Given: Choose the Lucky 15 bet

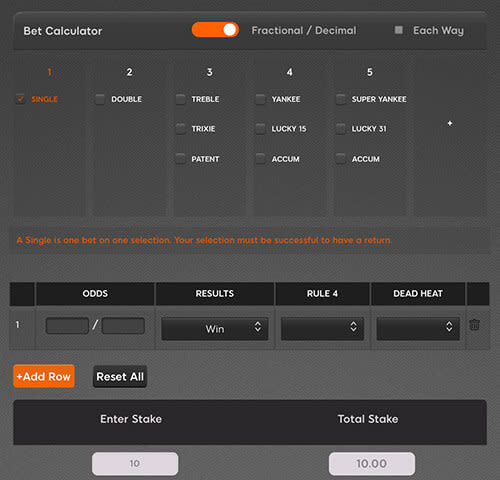Looking at the screenshot, I should click(x=260, y=129).
